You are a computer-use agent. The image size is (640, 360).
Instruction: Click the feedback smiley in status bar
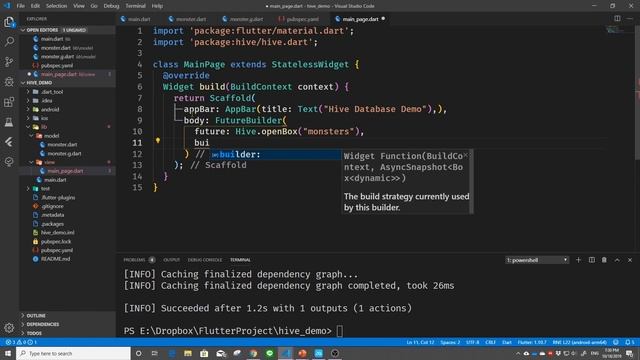click(x=616, y=342)
